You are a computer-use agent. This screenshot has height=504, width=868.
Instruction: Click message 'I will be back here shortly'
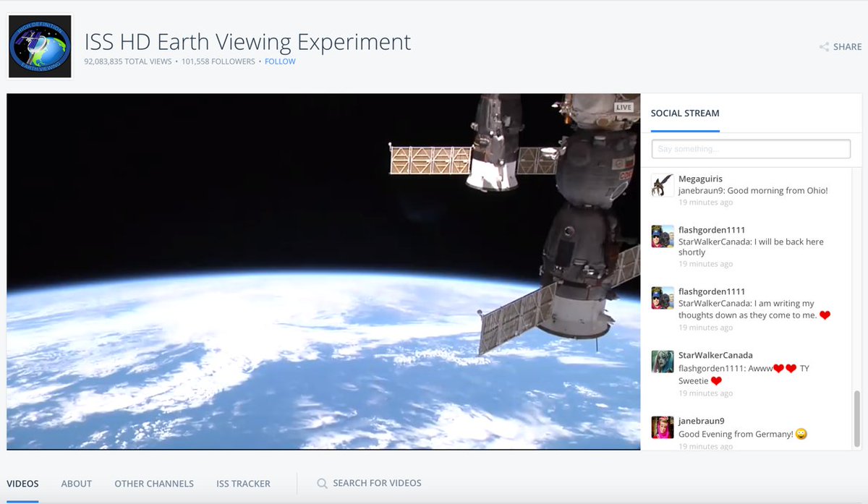pos(751,247)
